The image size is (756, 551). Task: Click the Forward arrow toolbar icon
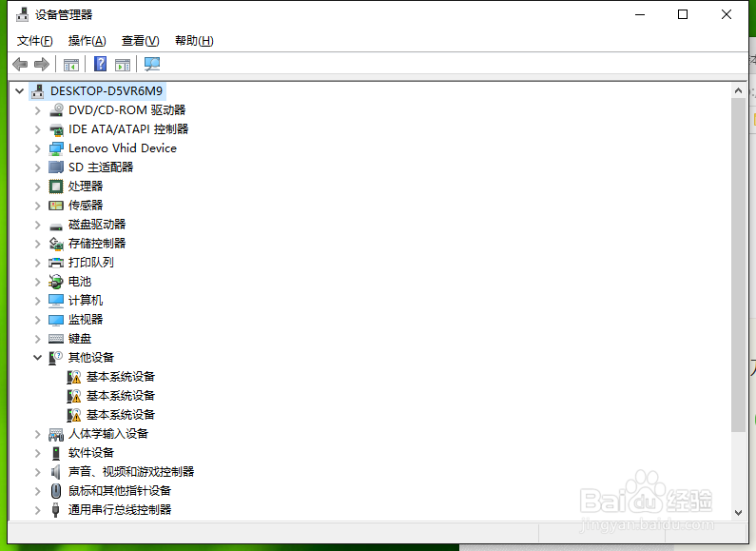pos(42,64)
